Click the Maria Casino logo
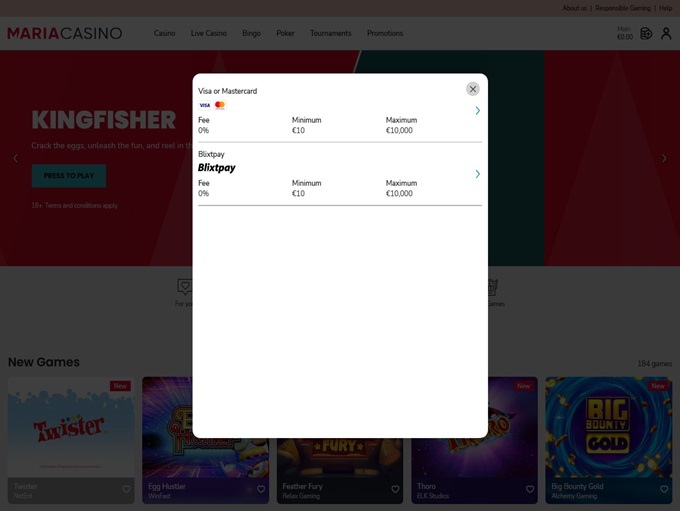Image resolution: width=680 pixels, height=511 pixels. pos(65,33)
